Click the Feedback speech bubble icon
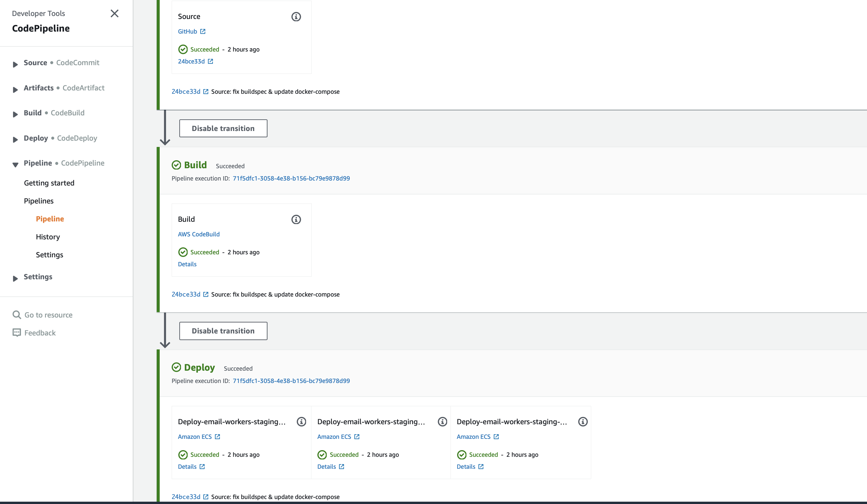 coord(17,332)
